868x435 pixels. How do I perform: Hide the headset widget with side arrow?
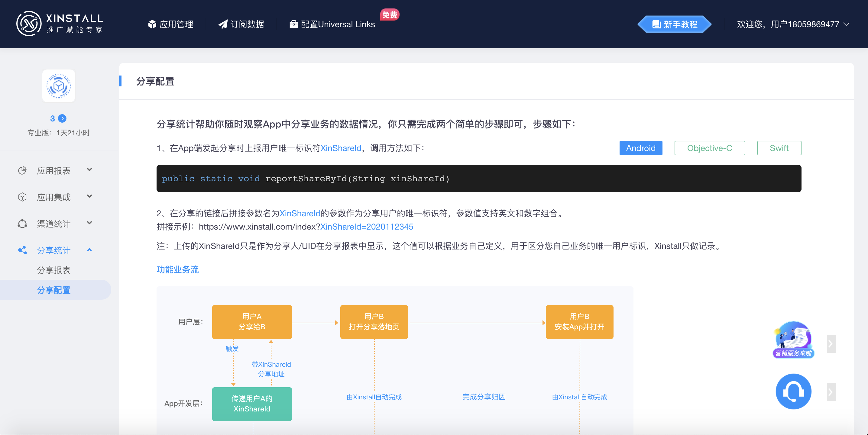point(831,392)
